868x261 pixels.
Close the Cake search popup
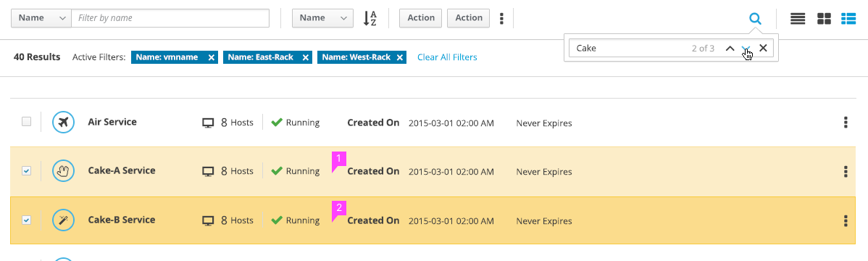[x=763, y=48]
